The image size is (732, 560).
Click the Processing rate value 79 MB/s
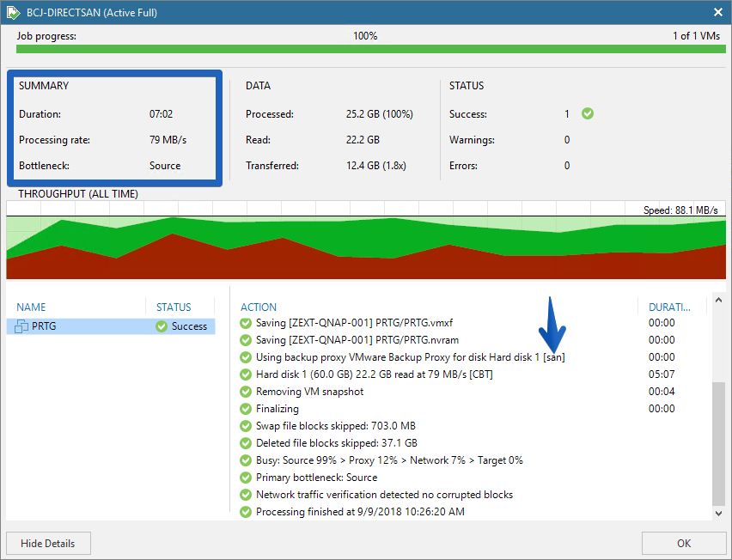click(x=168, y=140)
